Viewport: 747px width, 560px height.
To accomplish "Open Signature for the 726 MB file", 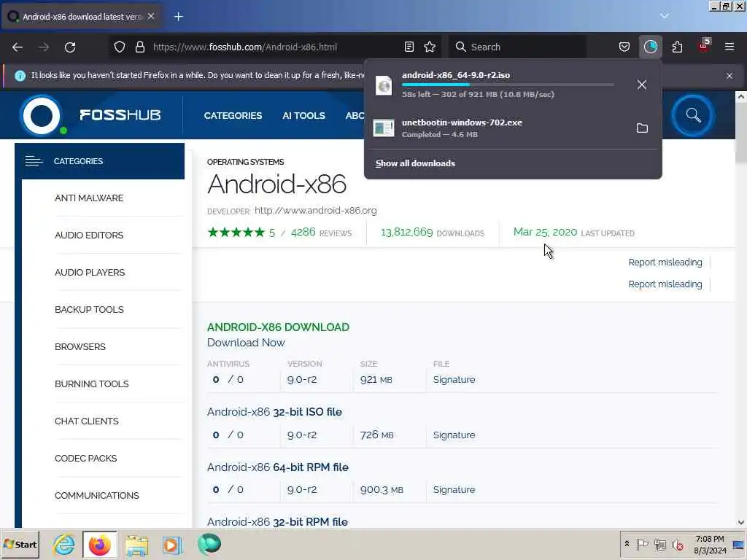I will tap(454, 435).
